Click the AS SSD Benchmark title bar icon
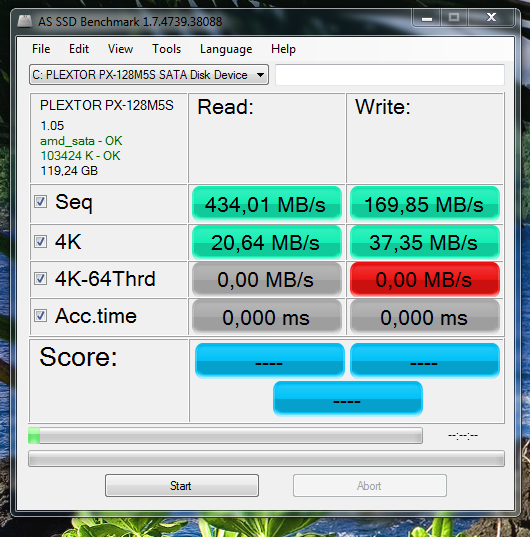Image resolution: width=530 pixels, height=537 pixels. click(25, 21)
